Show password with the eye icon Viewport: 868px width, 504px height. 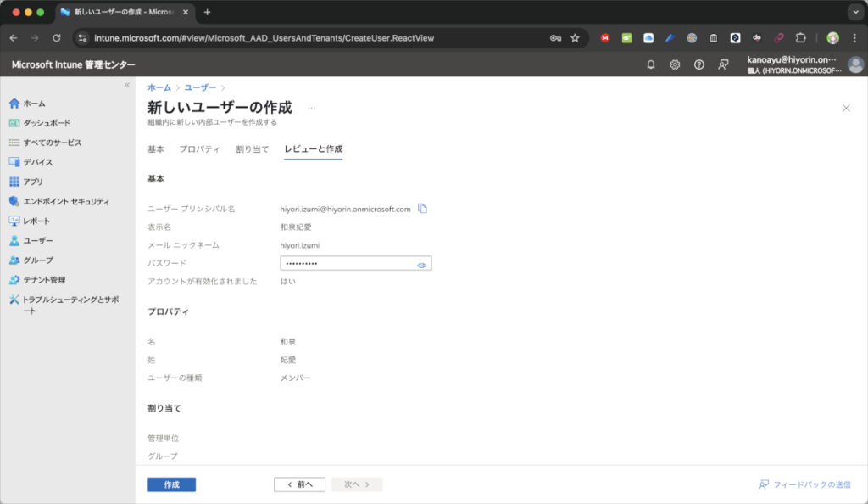click(x=421, y=266)
